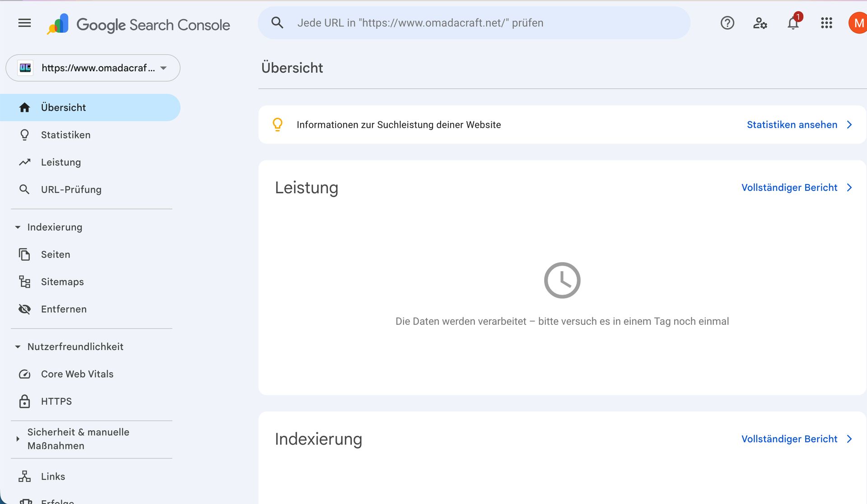Go to Statistiken in the sidebar
Screen dimensions: 867x504
pos(65,135)
